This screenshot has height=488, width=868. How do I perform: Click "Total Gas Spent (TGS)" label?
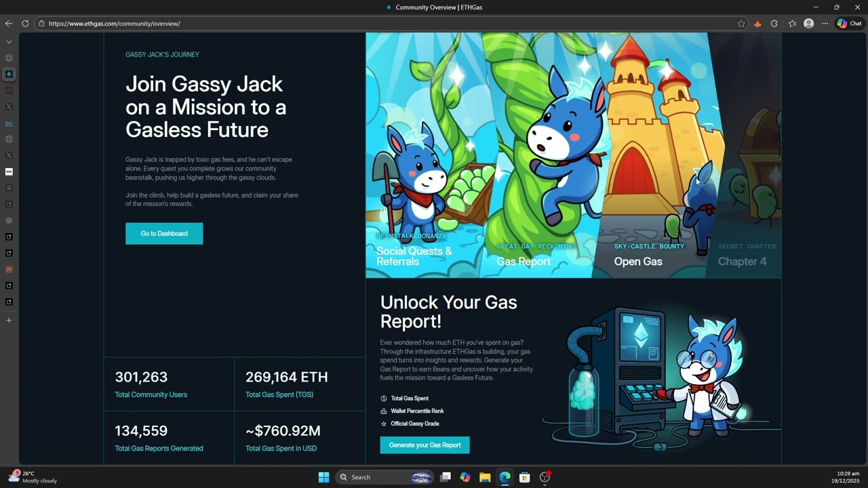(279, 394)
